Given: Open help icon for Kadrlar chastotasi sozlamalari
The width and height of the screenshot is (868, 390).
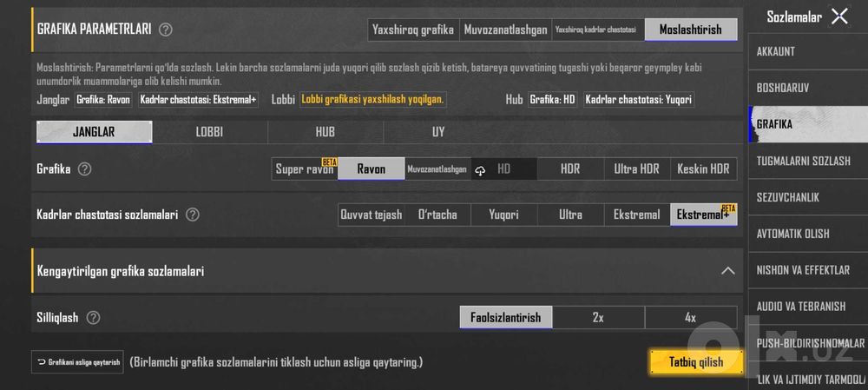Looking at the screenshot, I should [192, 215].
